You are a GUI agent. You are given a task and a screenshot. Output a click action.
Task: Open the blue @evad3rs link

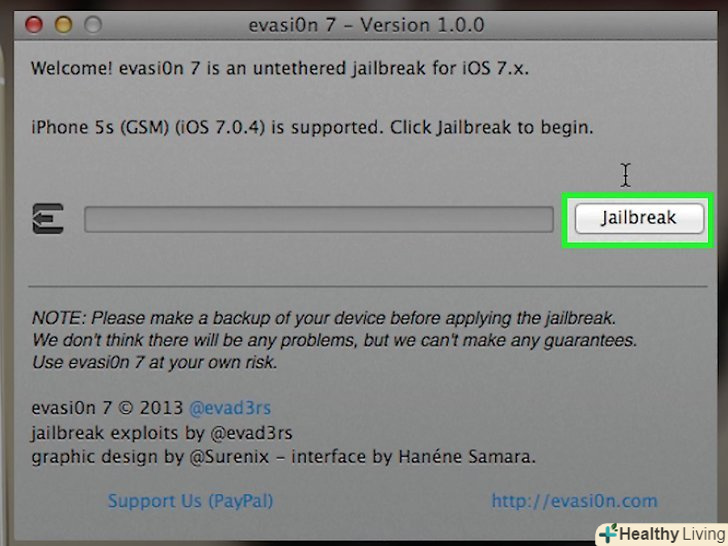click(x=230, y=408)
